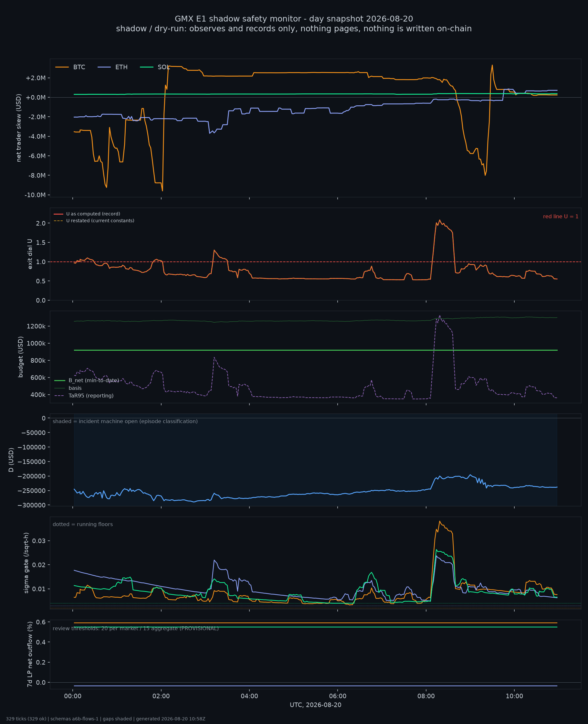
Task: Click the '-4.0M' tick label
Action: coord(36,136)
